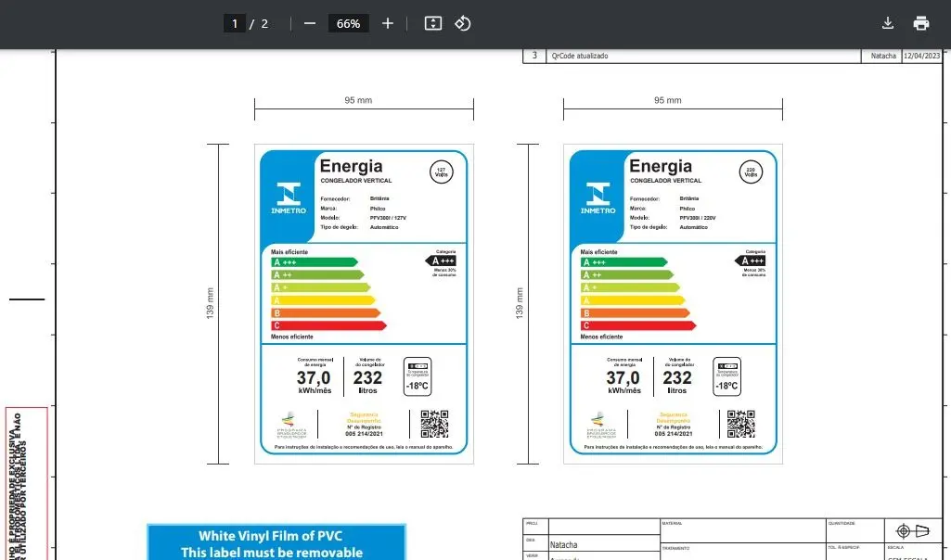Click the 'PFV300I / 127V' model text
Viewport: 951px width, 560px height.
click(388, 218)
